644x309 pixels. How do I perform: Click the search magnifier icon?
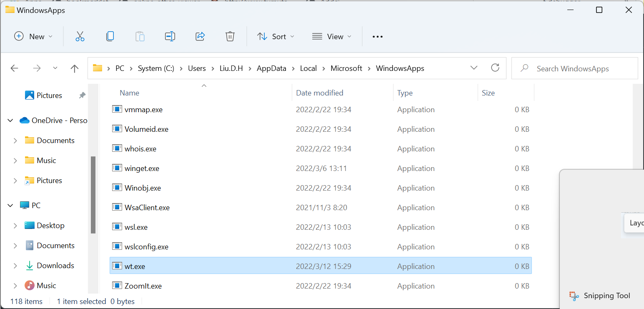[525, 68]
